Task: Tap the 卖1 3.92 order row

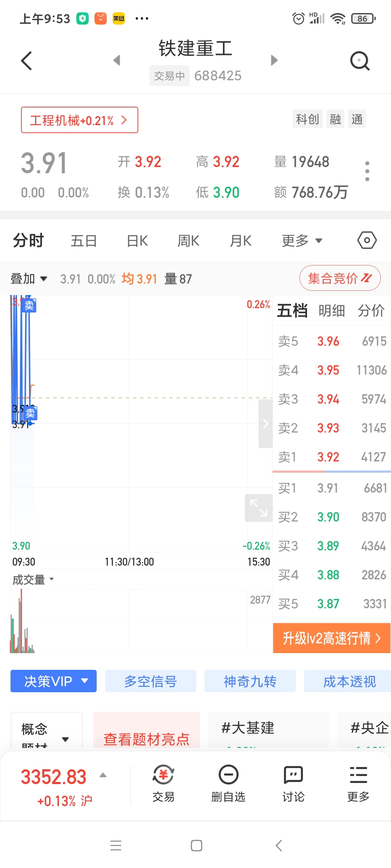Action: point(332,457)
